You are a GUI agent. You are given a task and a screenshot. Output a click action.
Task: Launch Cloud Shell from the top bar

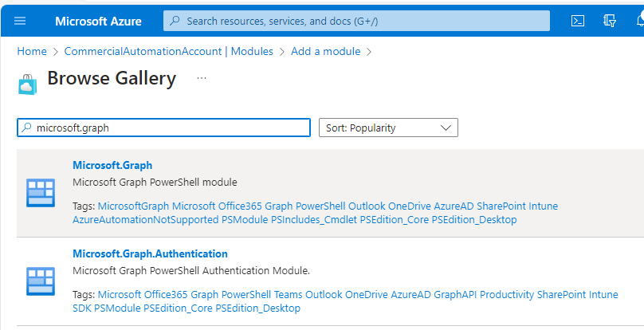pyautogui.click(x=579, y=21)
